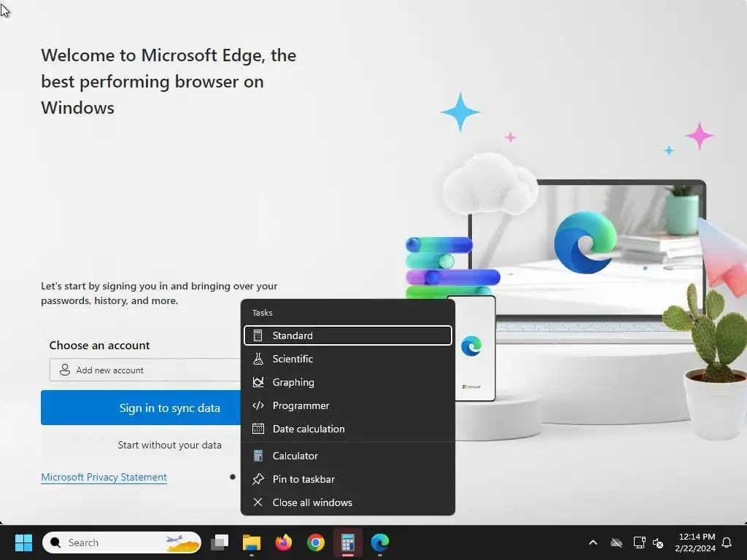Open File Explorer from the taskbar
The width and height of the screenshot is (747, 560).
(x=252, y=542)
